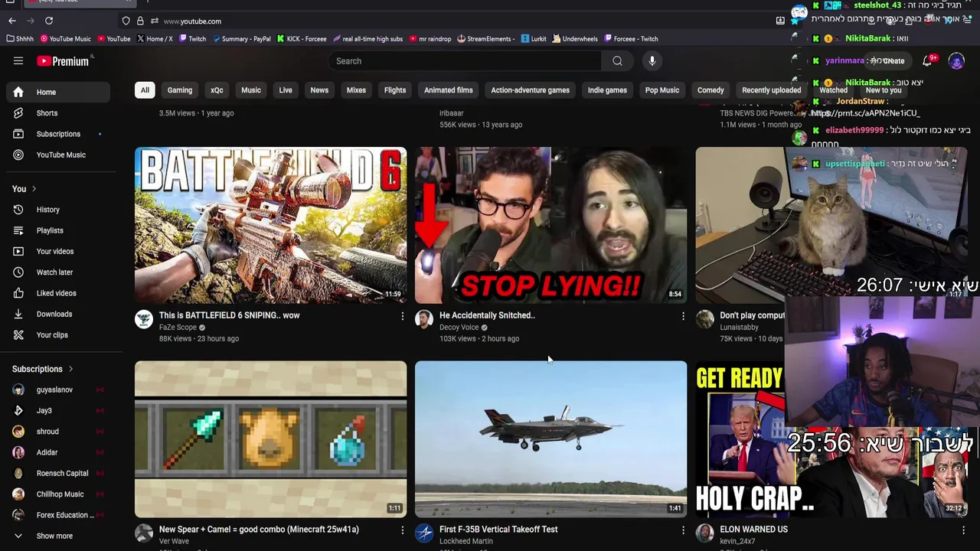Open FaZe Scope channel avatar
980x551 pixels.
coord(144,319)
